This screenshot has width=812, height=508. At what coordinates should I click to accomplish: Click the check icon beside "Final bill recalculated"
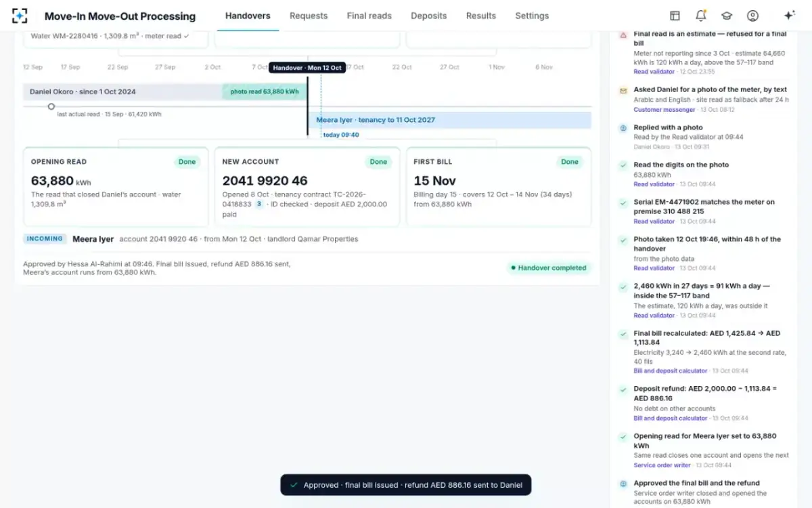tap(623, 334)
